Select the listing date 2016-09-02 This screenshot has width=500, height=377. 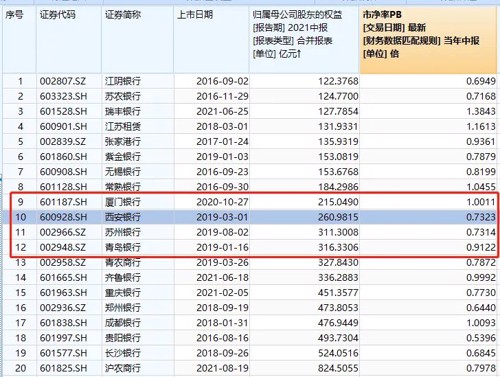(222, 81)
